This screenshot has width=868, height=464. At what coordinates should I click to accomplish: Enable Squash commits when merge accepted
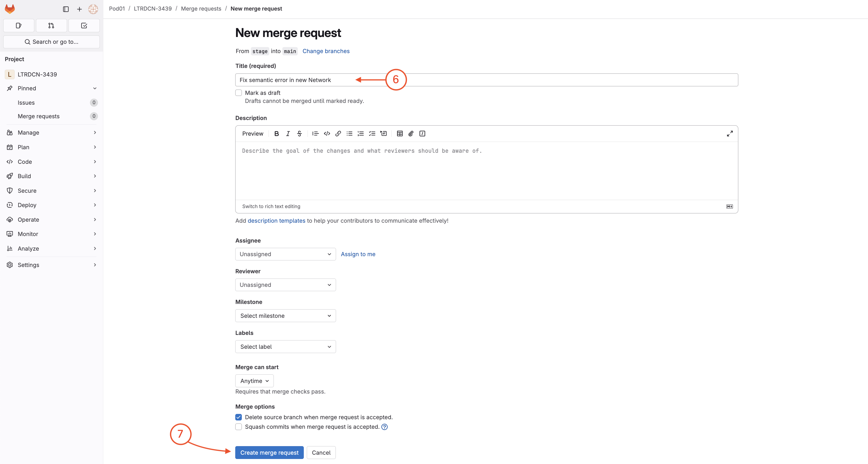239,427
